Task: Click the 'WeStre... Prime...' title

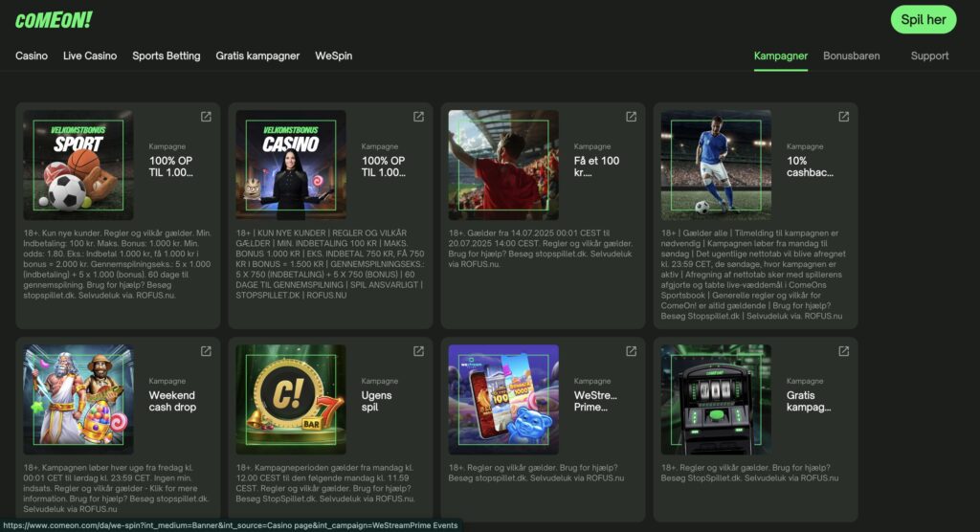Action: point(595,401)
